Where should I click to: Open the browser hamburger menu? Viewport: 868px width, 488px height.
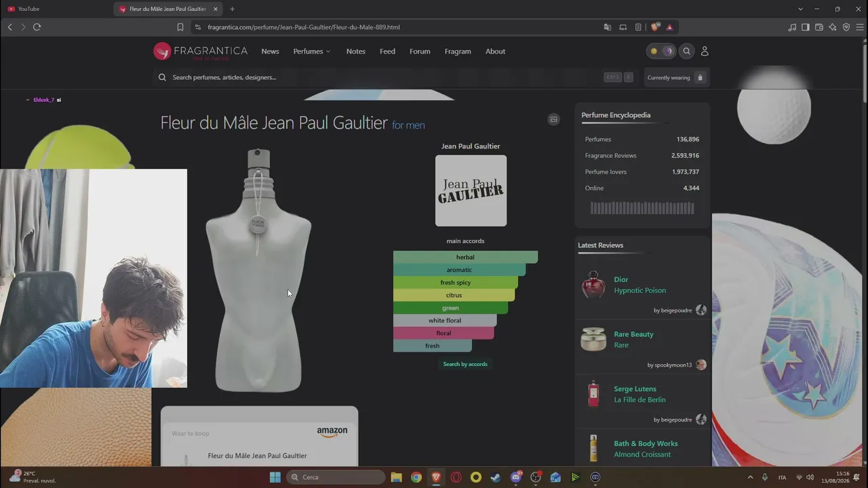point(860,27)
